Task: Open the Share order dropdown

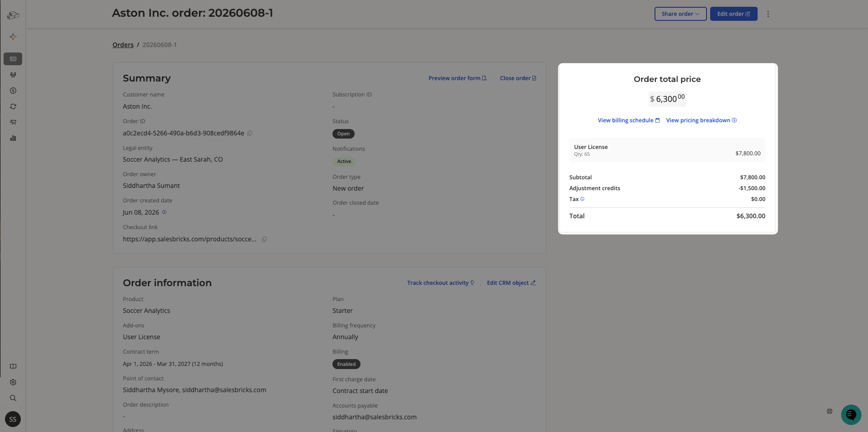Action: coord(680,14)
